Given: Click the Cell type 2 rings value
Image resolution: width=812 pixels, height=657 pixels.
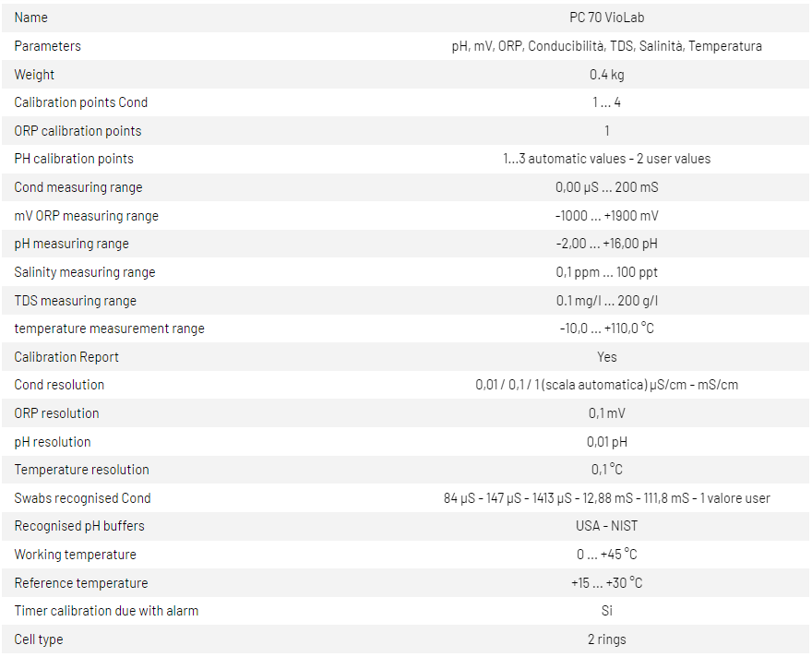Looking at the screenshot, I should coord(606,639).
